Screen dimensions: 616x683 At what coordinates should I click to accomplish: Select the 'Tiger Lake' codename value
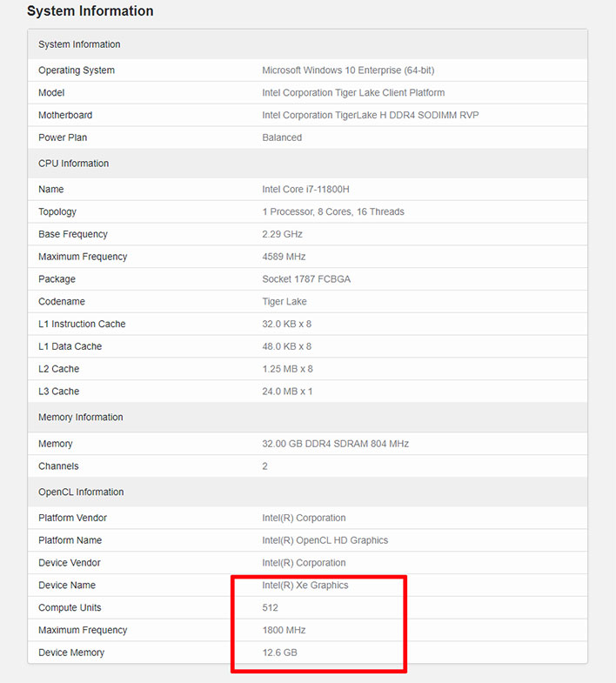(285, 301)
